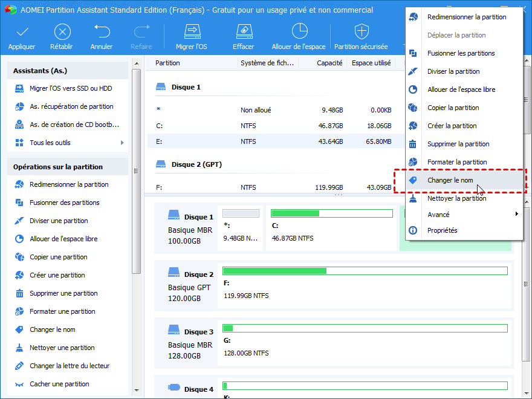Click the Rétablir toolbar icon
The height and width of the screenshot is (399, 532).
[x=62, y=32]
